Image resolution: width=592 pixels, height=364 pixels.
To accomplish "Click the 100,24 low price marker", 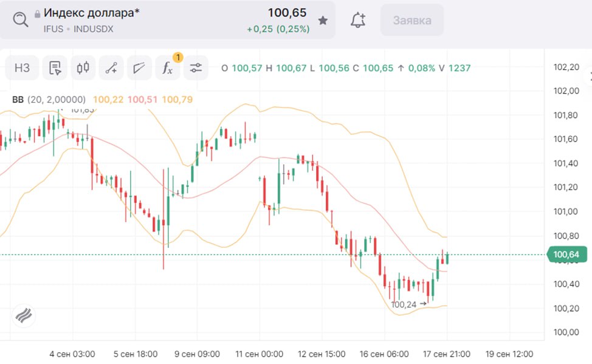I will pos(404,304).
